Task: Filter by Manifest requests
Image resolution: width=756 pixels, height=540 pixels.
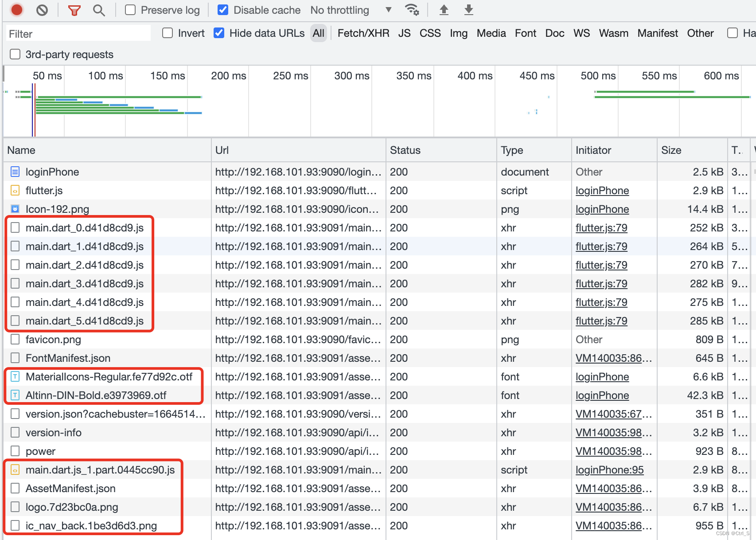Action: pos(658,33)
